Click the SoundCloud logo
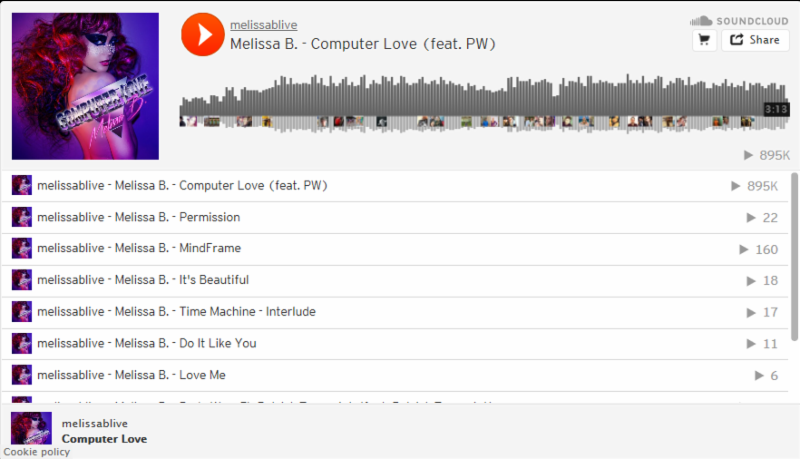The image size is (800, 459). coord(739,21)
